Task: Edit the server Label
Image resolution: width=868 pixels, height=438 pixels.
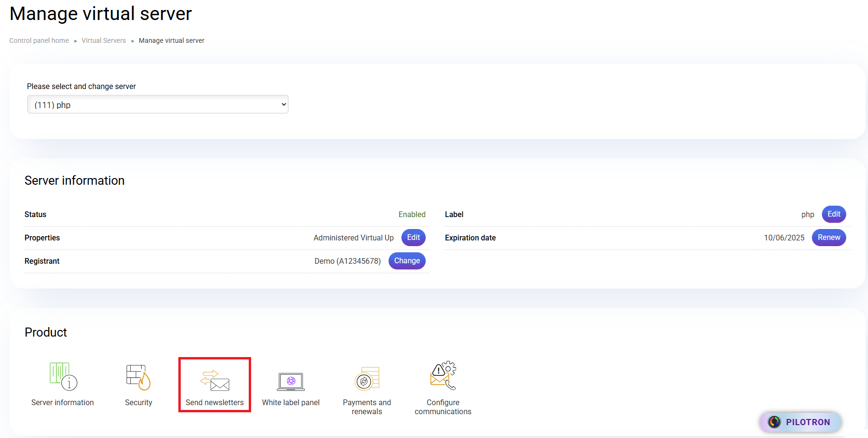Action: pos(833,214)
